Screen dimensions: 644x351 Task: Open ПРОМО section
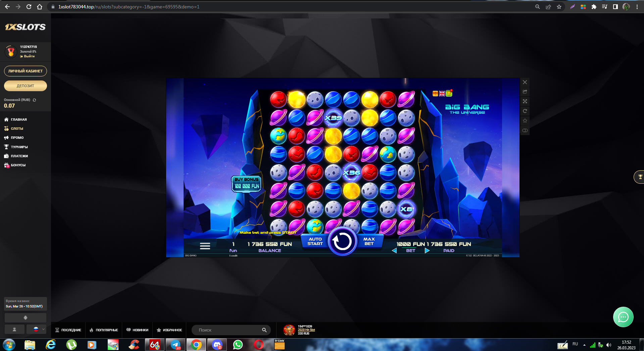[x=14, y=137]
